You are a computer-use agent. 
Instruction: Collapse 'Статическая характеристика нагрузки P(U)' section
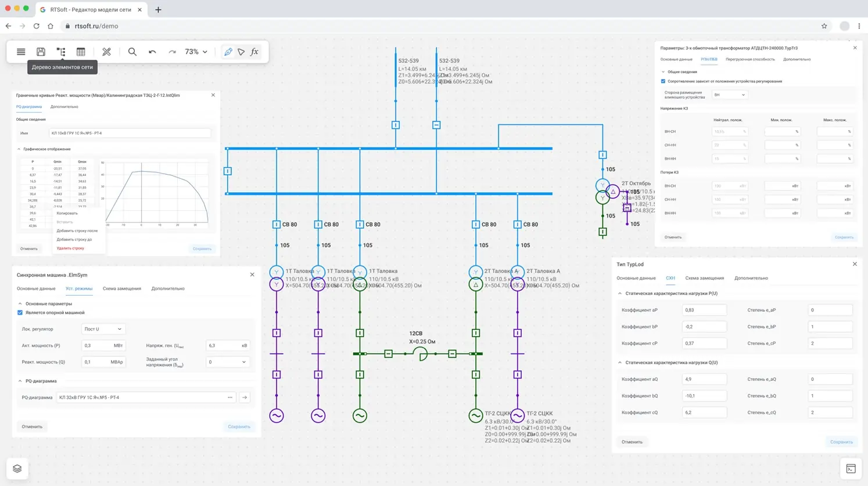(620, 294)
